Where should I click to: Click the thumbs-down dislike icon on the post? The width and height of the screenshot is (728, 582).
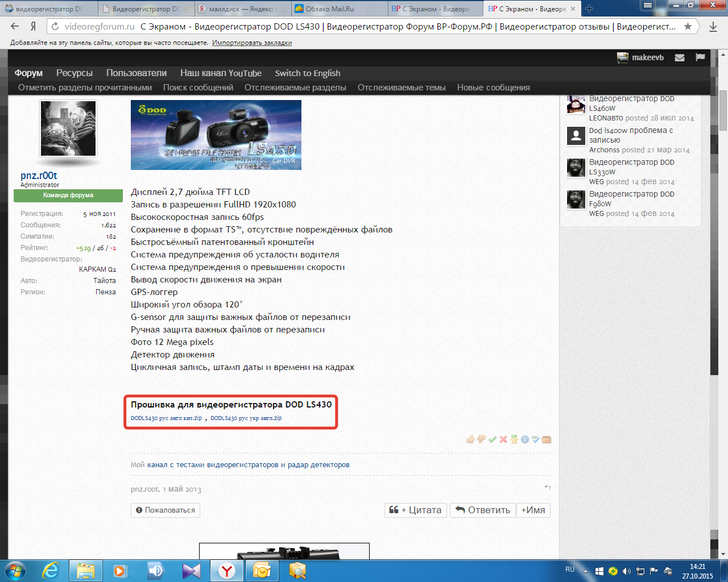pos(481,439)
